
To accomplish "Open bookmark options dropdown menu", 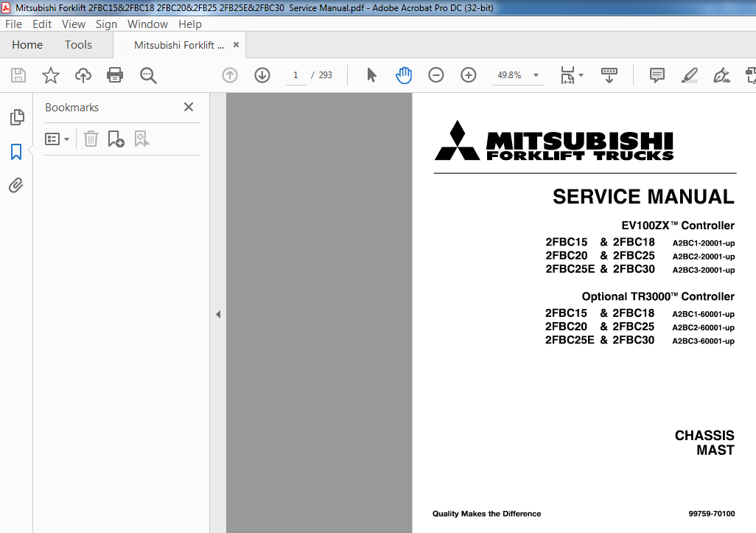I will [57, 139].
